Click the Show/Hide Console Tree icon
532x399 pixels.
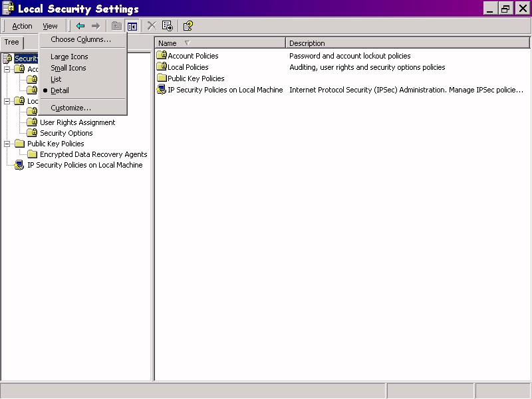(132, 26)
